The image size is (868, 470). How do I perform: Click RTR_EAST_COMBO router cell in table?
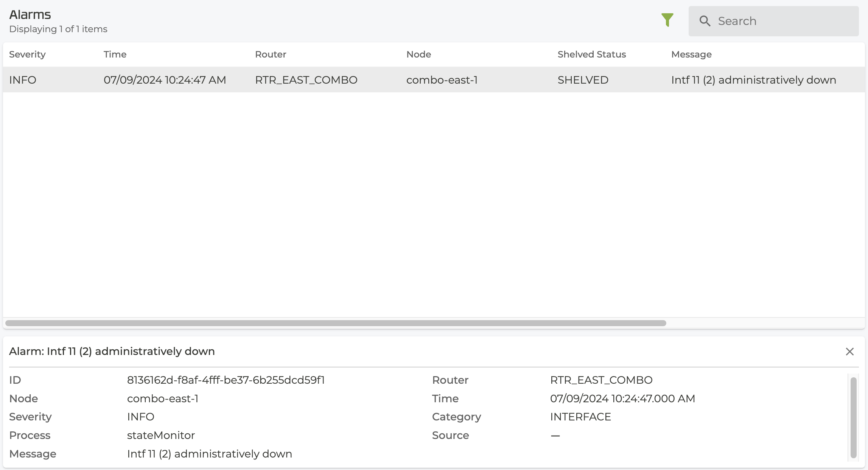(x=306, y=80)
